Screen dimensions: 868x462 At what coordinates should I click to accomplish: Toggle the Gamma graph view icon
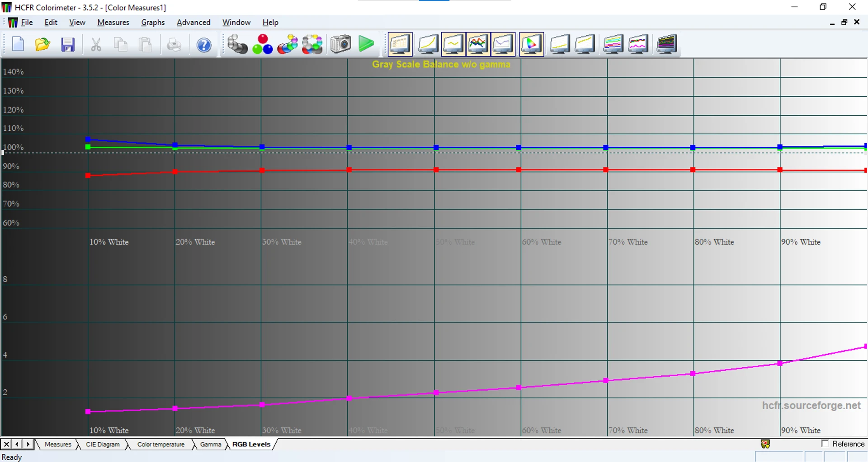click(453, 44)
